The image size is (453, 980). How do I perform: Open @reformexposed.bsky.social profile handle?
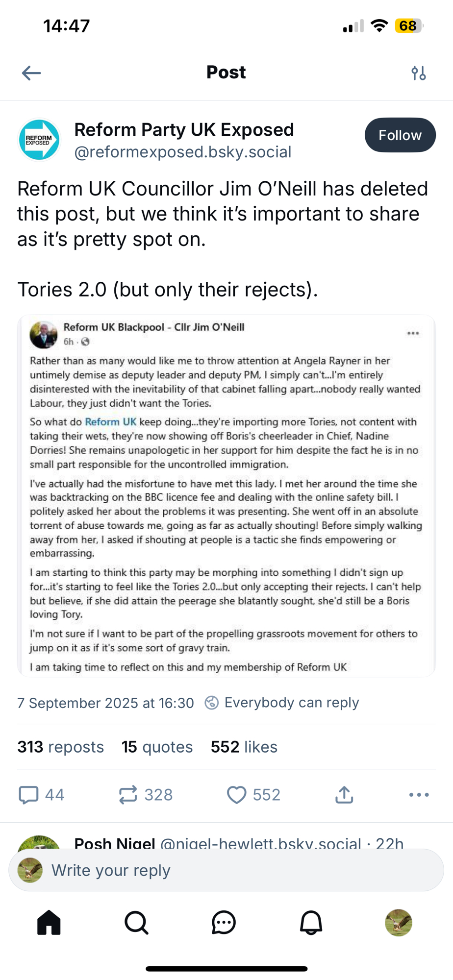coord(182,152)
